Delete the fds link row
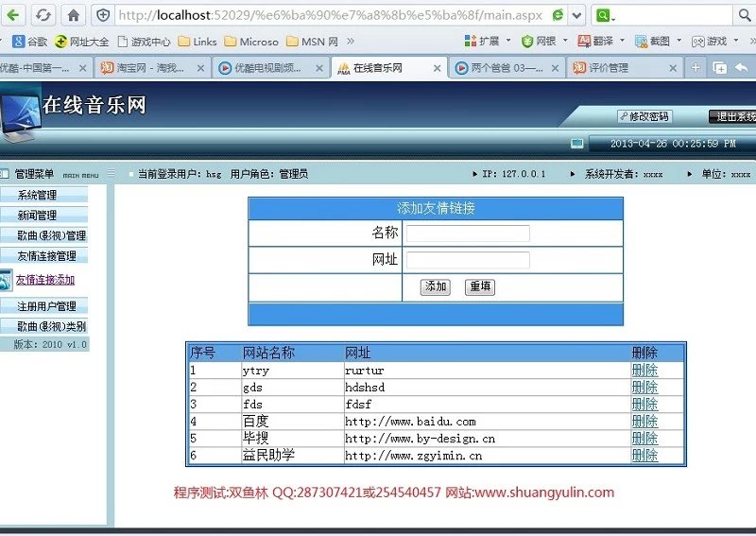This screenshot has width=756, height=536. (x=644, y=404)
